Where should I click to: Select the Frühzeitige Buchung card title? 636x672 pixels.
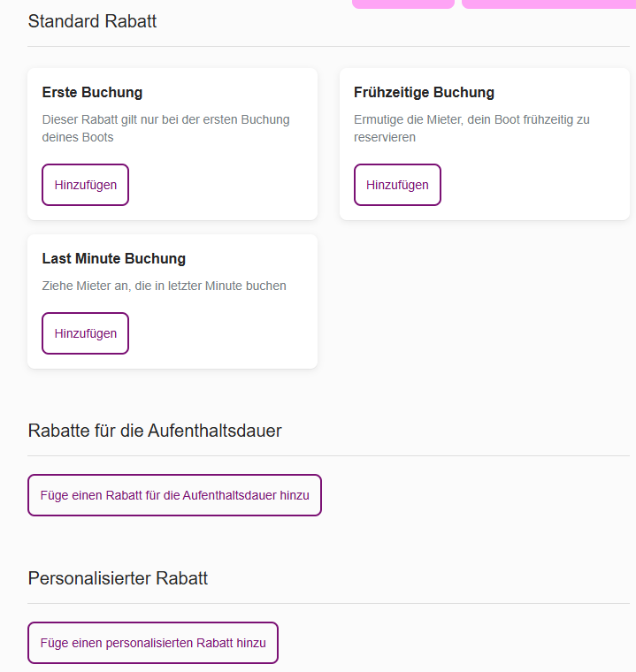point(424,92)
